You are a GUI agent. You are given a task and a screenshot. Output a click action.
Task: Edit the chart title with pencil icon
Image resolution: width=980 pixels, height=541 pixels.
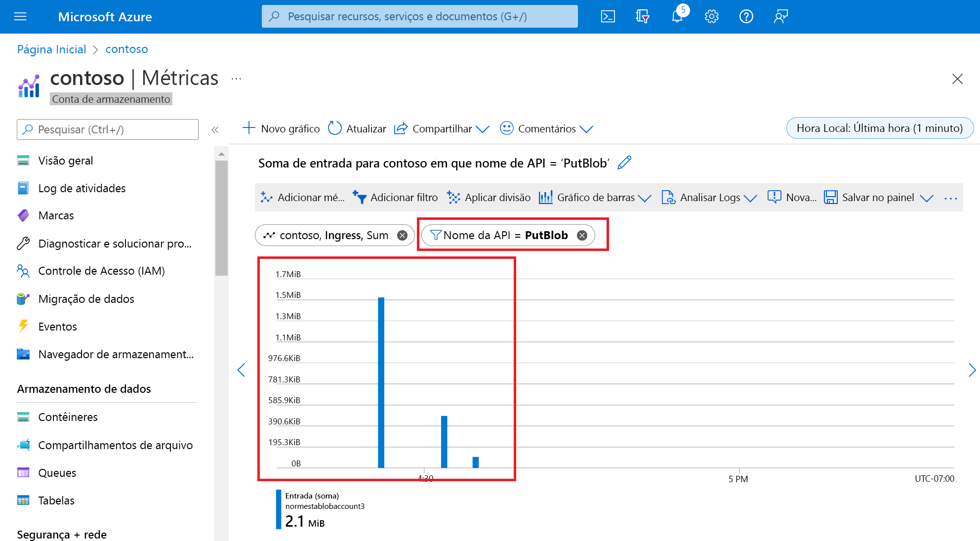point(624,163)
